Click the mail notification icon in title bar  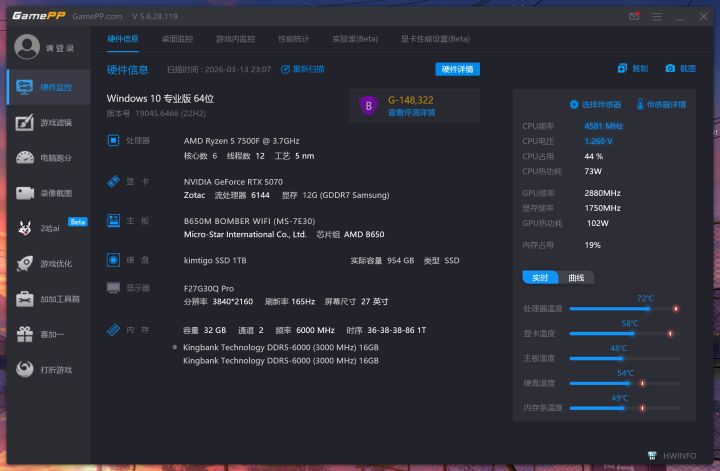pyautogui.click(x=634, y=16)
